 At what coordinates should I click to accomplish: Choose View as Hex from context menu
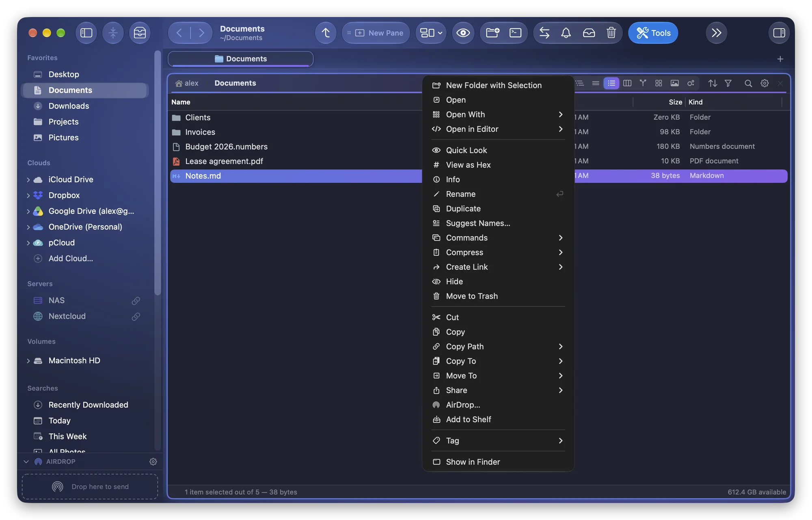[498, 165]
